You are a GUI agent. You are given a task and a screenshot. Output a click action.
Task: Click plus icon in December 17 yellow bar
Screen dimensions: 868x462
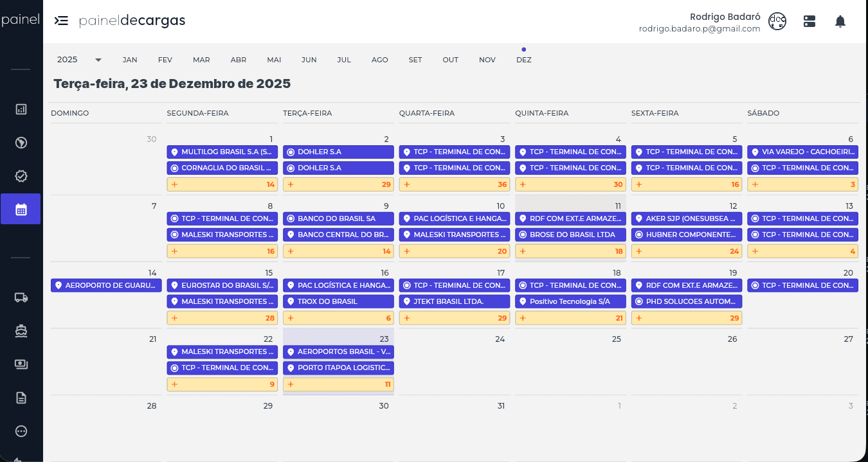pos(406,318)
